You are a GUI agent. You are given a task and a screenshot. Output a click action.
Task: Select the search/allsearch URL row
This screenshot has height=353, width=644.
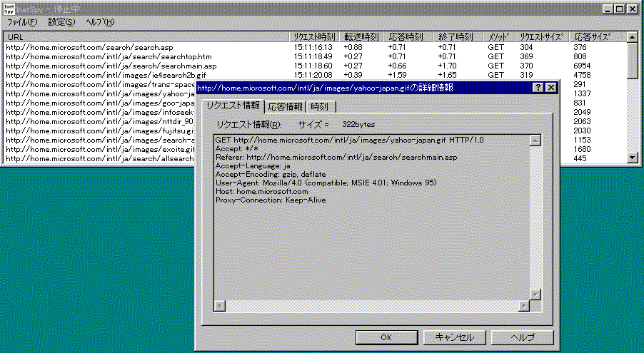coord(100,158)
